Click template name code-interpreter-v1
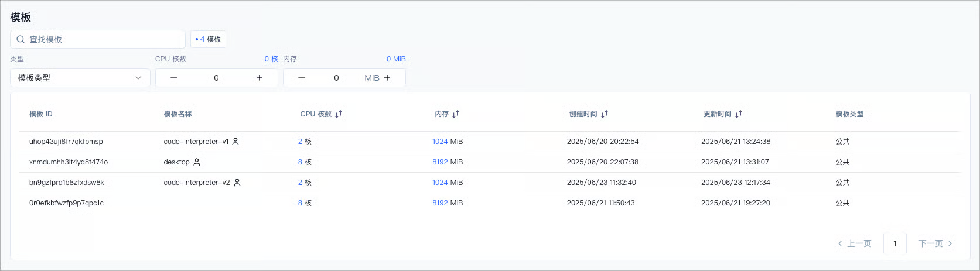980x271 pixels. [x=196, y=142]
